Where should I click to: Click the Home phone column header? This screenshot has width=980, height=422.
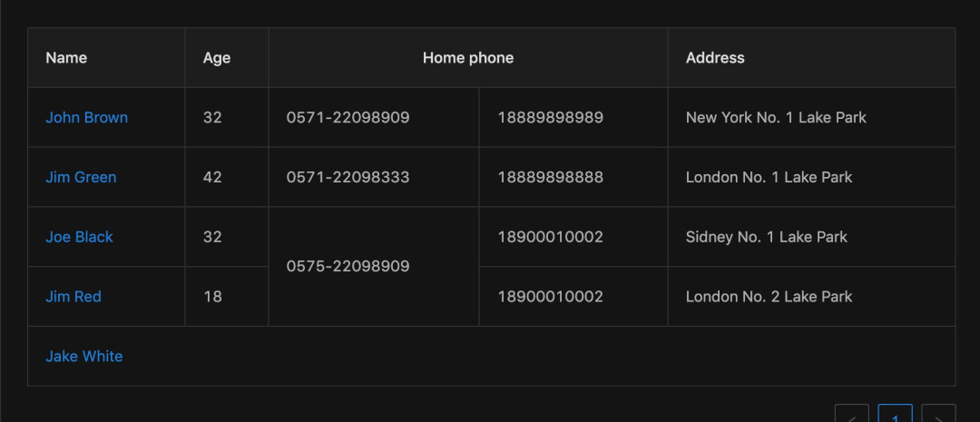tap(468, 57)
